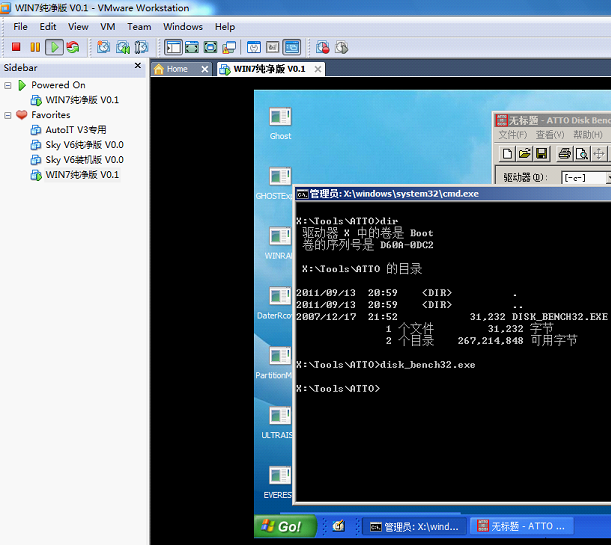
Task: Click the Go! start button in guest taskbar
Action: coord(285,527)
